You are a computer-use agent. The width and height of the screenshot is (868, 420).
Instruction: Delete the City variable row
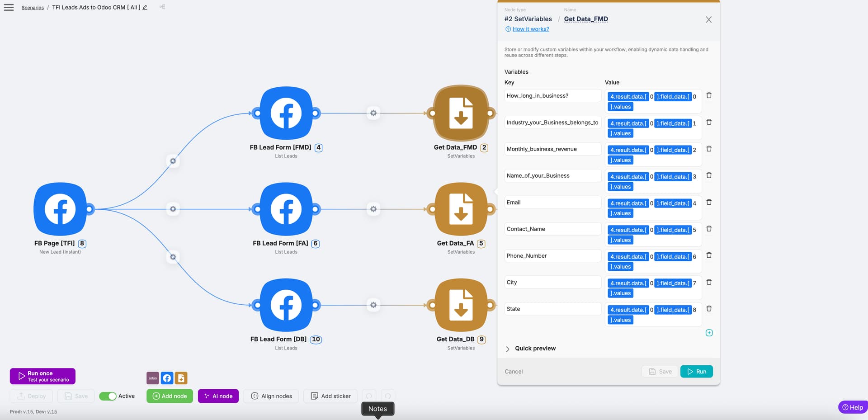tap(709, 282)
